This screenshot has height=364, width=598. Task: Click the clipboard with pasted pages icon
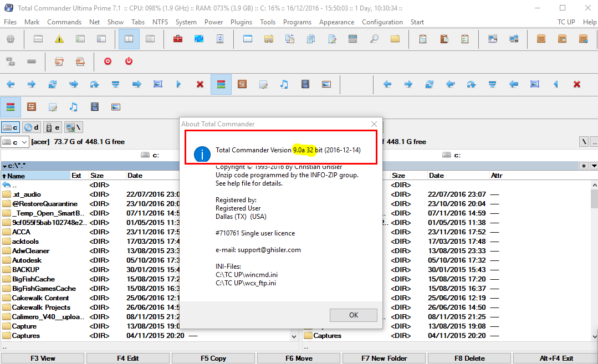click(x=444, y=39)
